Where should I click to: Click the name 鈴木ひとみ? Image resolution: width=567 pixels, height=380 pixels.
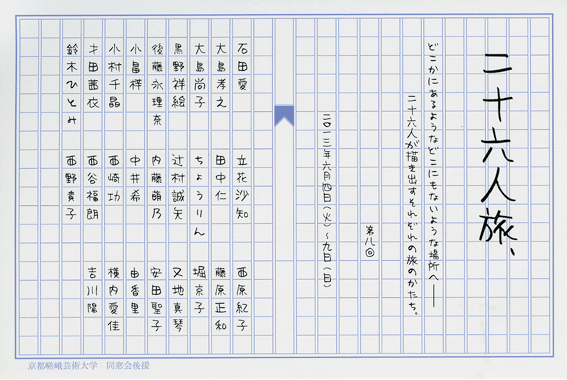click(72, 84)
